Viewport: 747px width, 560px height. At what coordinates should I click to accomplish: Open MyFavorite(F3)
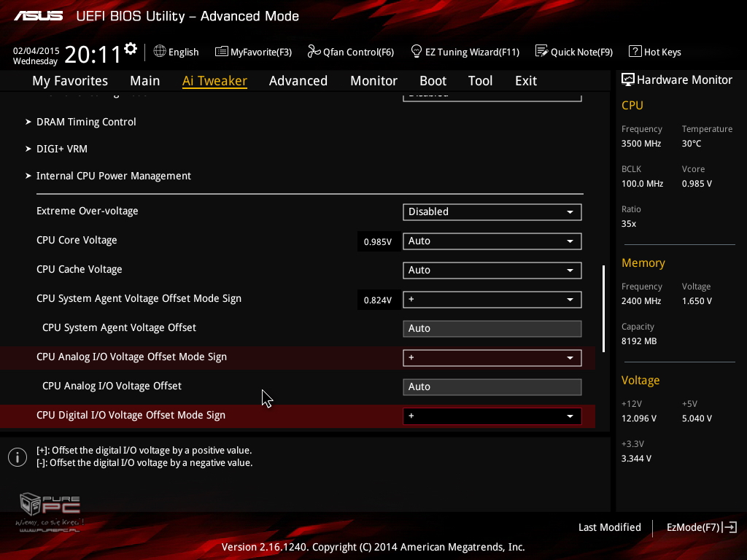(x=253, y=52)
